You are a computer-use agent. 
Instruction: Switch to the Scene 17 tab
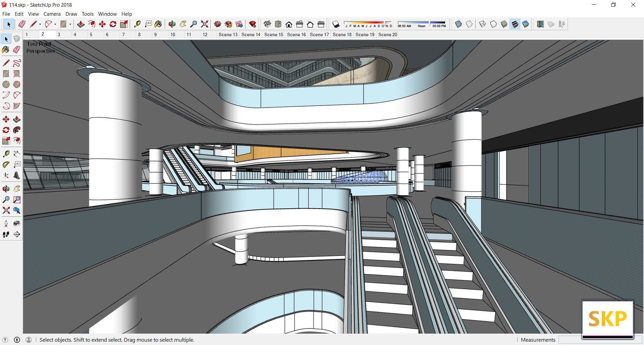319,34
